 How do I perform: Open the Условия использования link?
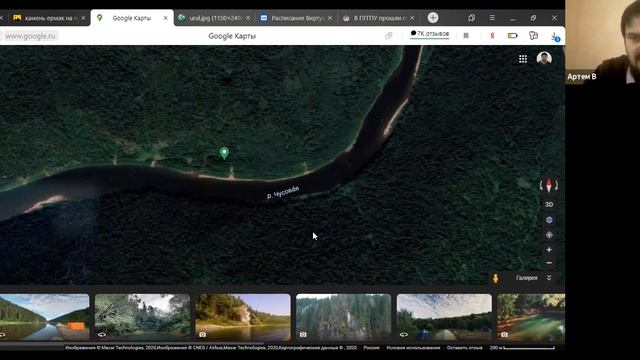coord(413,348)
